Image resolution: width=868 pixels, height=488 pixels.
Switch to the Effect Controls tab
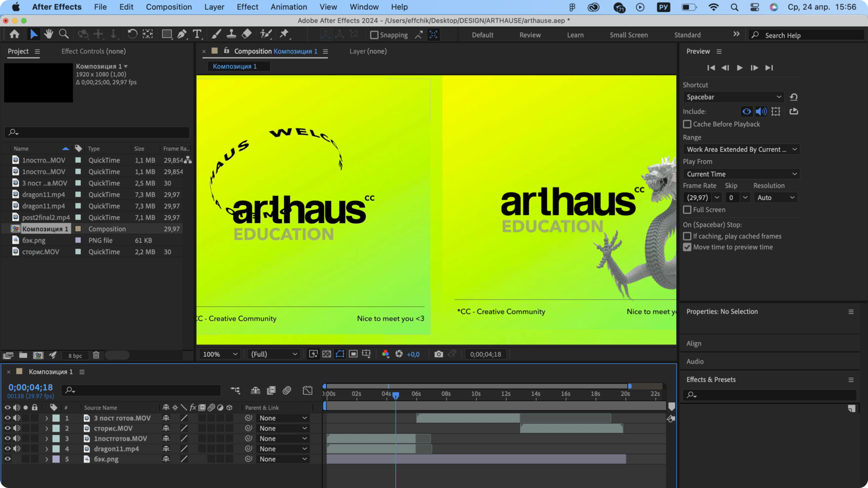pyautogui.click(x=94, y=51)
